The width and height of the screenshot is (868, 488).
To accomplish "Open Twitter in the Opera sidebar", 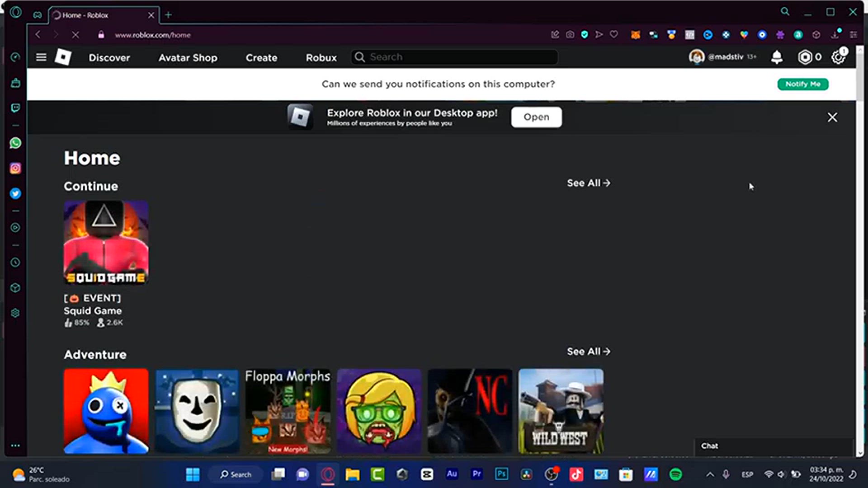I will [15, 194].
